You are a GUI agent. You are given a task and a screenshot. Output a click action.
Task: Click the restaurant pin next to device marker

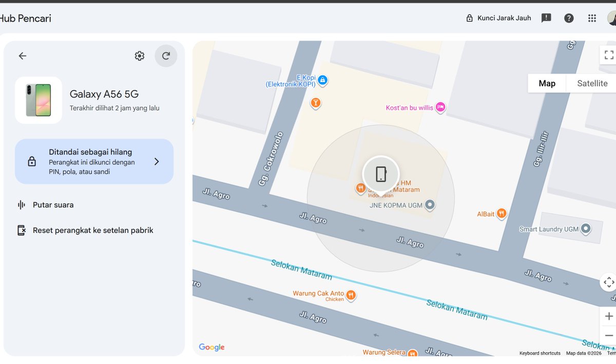pyautogui.click(x=361, y=189)
